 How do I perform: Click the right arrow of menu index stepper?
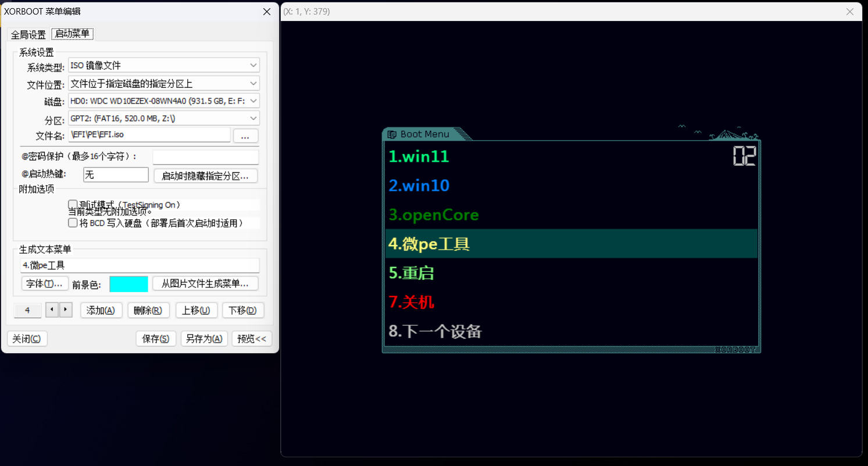pos(66,310)
